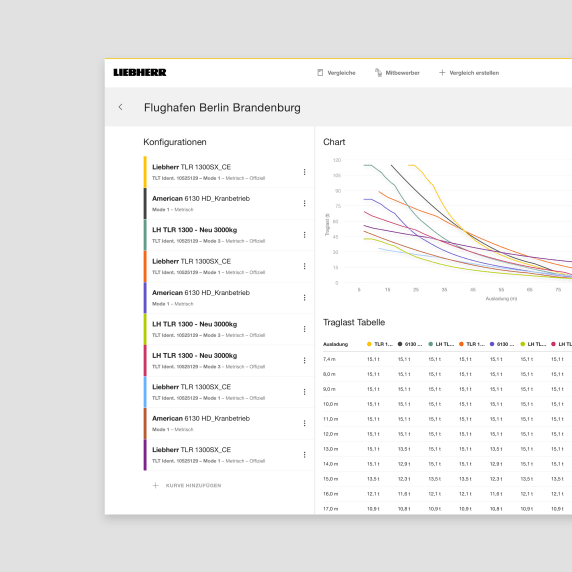The width and height of the screenshot is (572, 572).
Task: Click the Ausladung table column header
Action: point(335,344)
